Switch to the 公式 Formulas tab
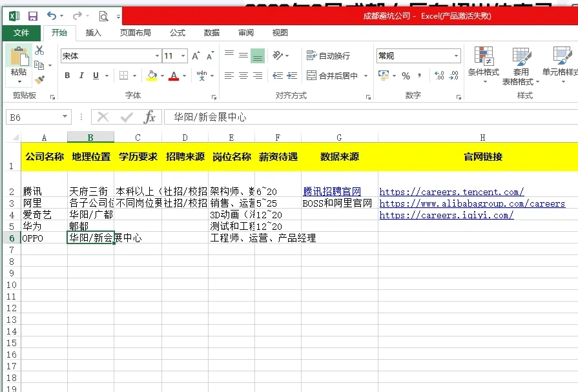Screen dimensions: 578x392 pos(178,33)
